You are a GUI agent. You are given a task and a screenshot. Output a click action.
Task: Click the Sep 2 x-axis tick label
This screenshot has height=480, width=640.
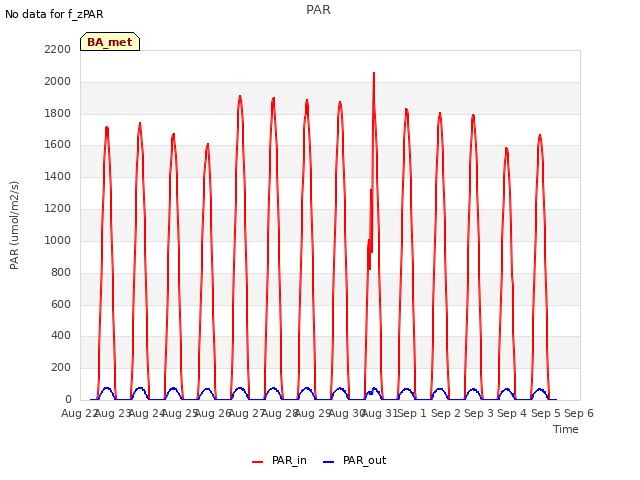446,413
